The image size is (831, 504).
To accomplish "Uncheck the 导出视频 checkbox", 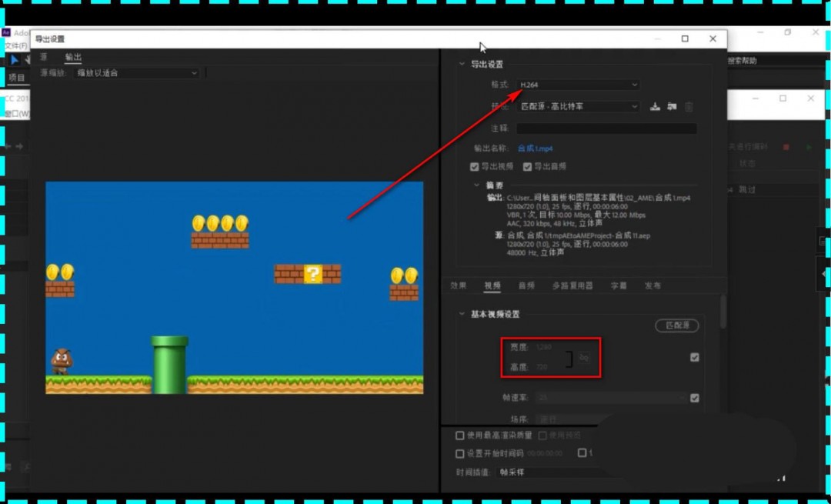I will click(x=475, y=166).
